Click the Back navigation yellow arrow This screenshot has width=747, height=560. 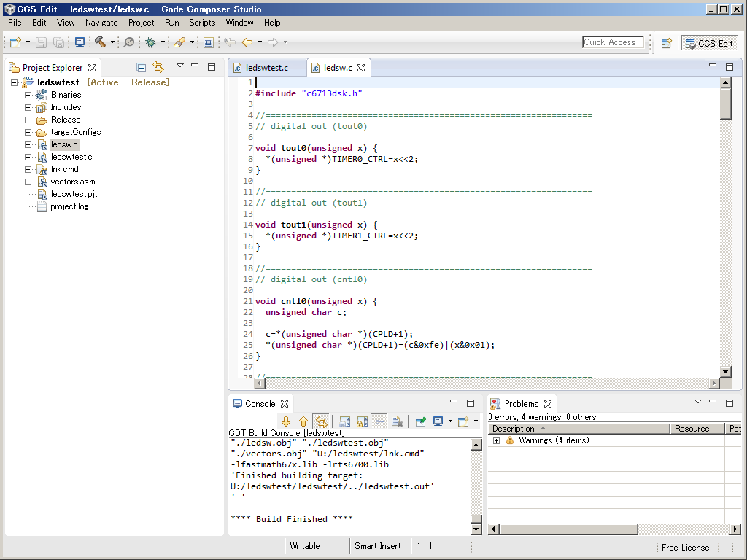247,42
